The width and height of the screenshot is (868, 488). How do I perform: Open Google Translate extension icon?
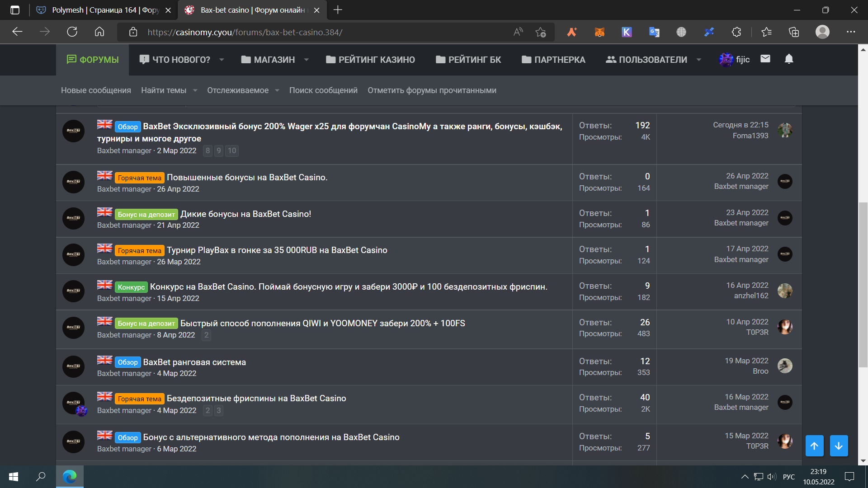[x=654, y=32]
